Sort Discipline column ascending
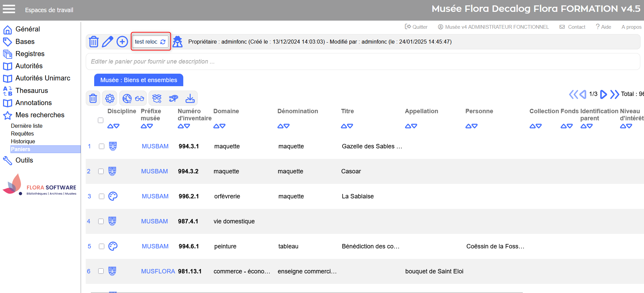The width and height of the screenshot is (644, 293). (x=110, y=126)
